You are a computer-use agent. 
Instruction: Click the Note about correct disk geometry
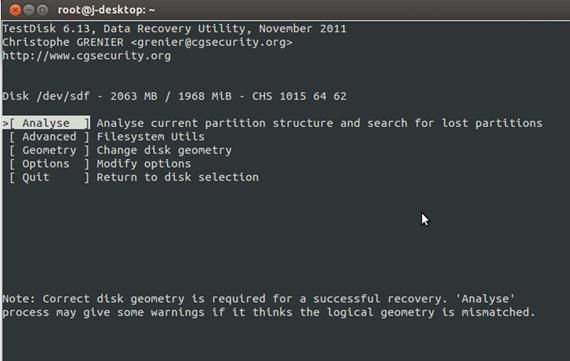[x=269, y=306]
